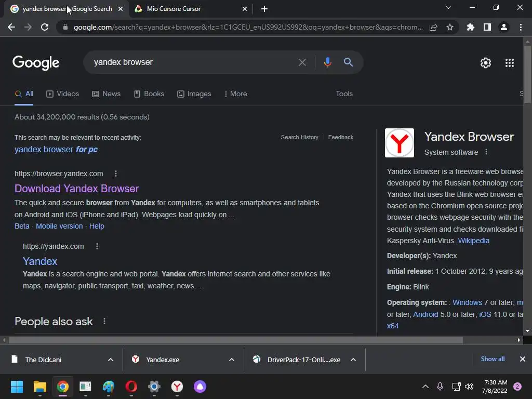The image size is (532, 399).
Task: Open the Chrome profile avatar
Action: point(504,27)
